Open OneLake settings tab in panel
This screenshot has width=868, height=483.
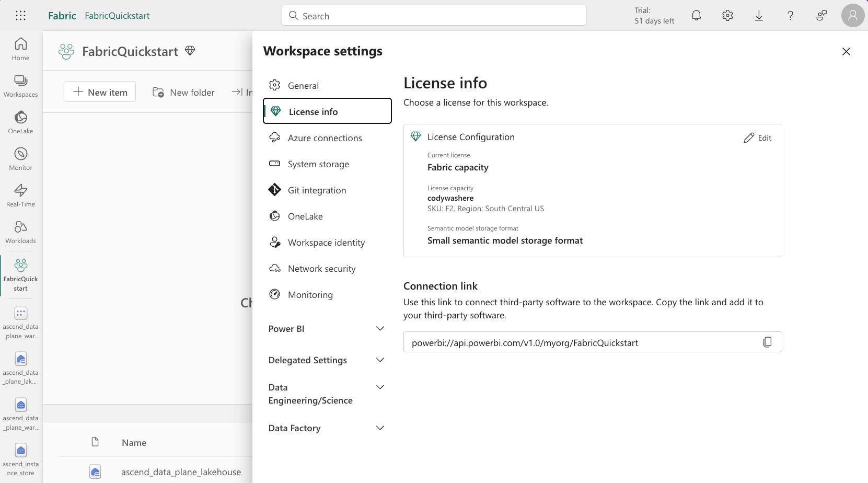pos(327,216)
